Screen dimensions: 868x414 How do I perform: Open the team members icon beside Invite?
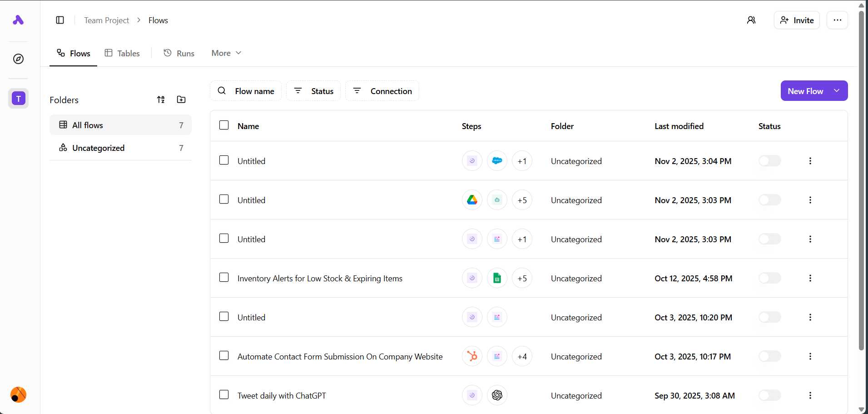pyautogui.click(x=751, y=20)
